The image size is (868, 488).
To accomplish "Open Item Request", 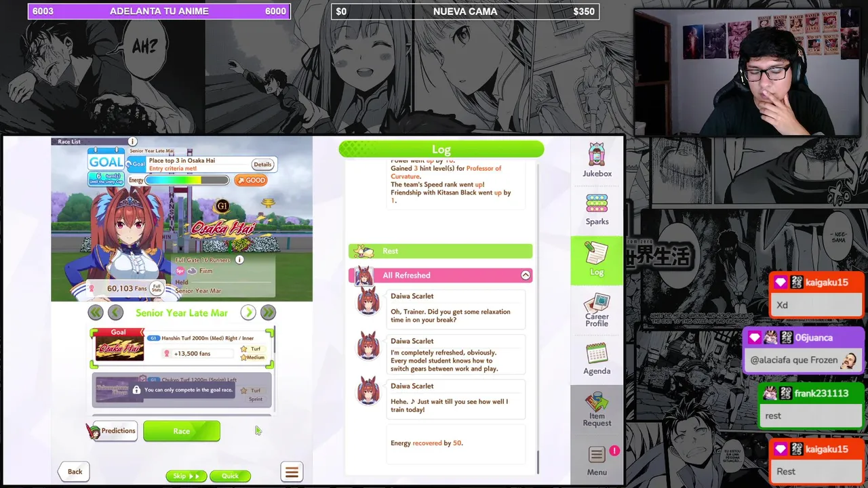I will pyautogui.click(x=597, y=409).
